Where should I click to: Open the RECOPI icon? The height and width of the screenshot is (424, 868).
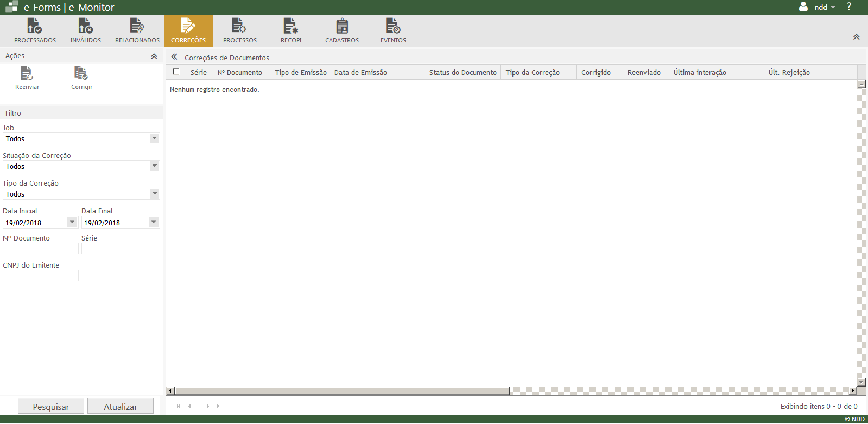tap(291, 26)
